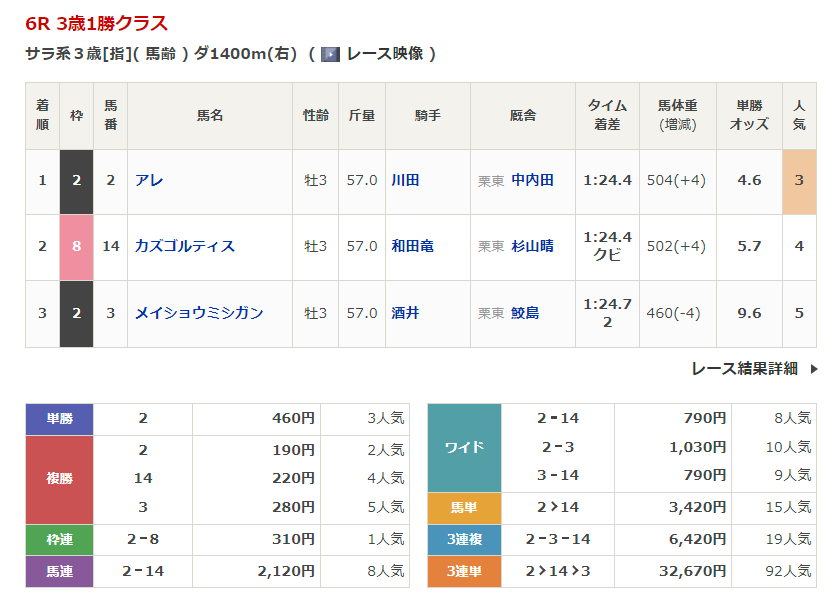Select the blue 単勝 payout label
This screenshot has height=597, width=840.
coord(60,419)
